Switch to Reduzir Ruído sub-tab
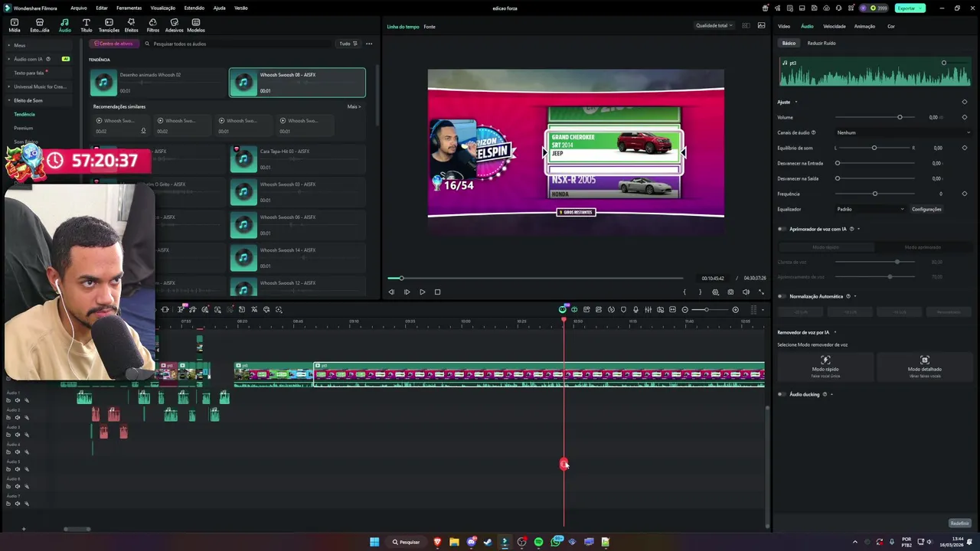Viewport: 980px width, 551px height. 822,43
